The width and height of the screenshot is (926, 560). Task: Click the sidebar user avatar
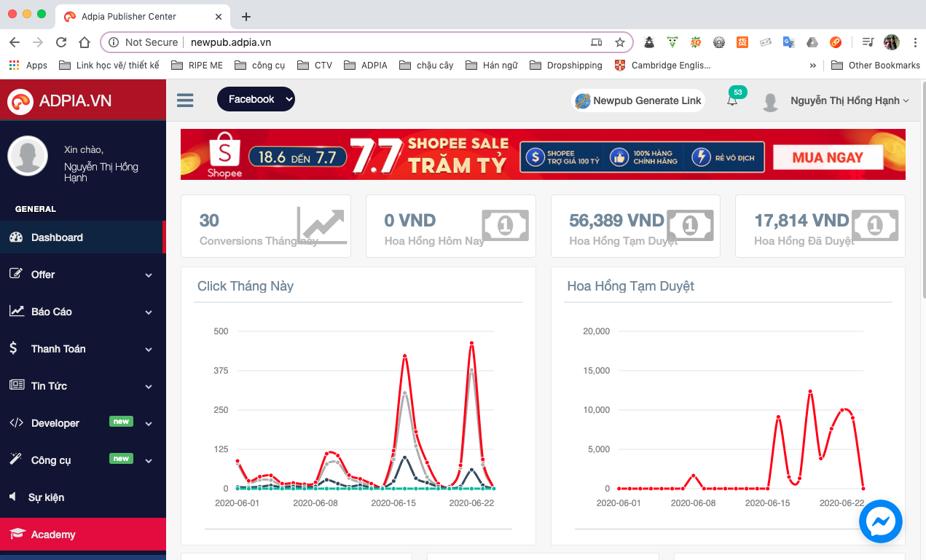(28, 156)
